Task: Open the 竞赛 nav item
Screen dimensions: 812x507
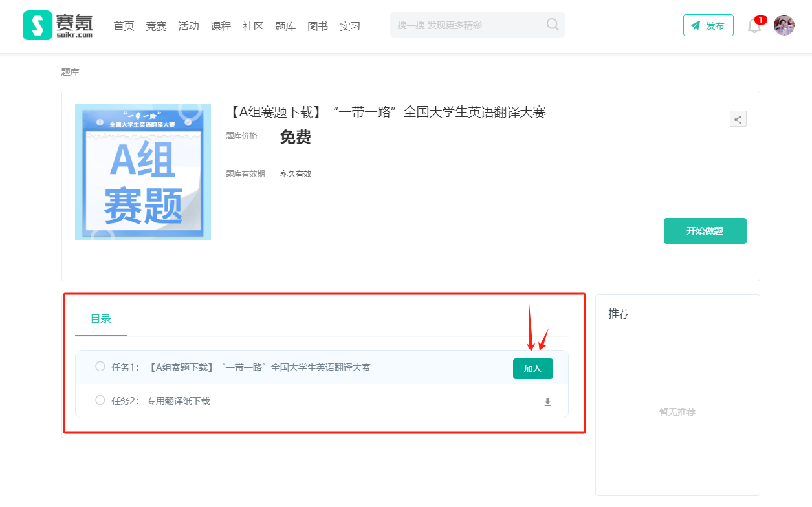Action: tap(156, 26)
